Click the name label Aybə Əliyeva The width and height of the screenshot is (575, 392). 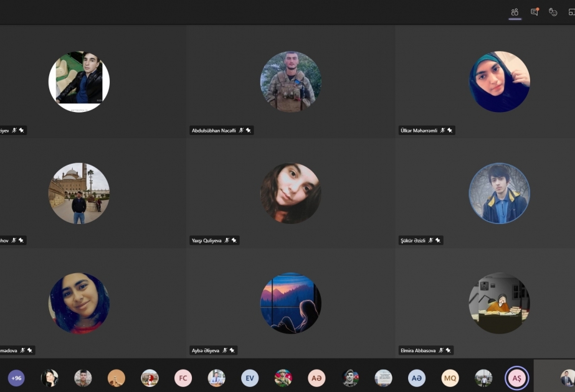click(206, 350)
